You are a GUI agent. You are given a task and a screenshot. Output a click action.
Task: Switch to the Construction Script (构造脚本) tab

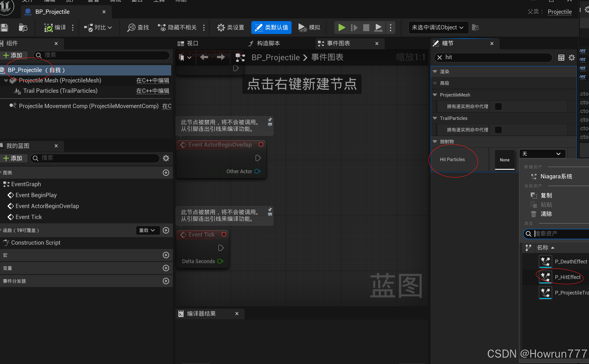pos(265,44)
